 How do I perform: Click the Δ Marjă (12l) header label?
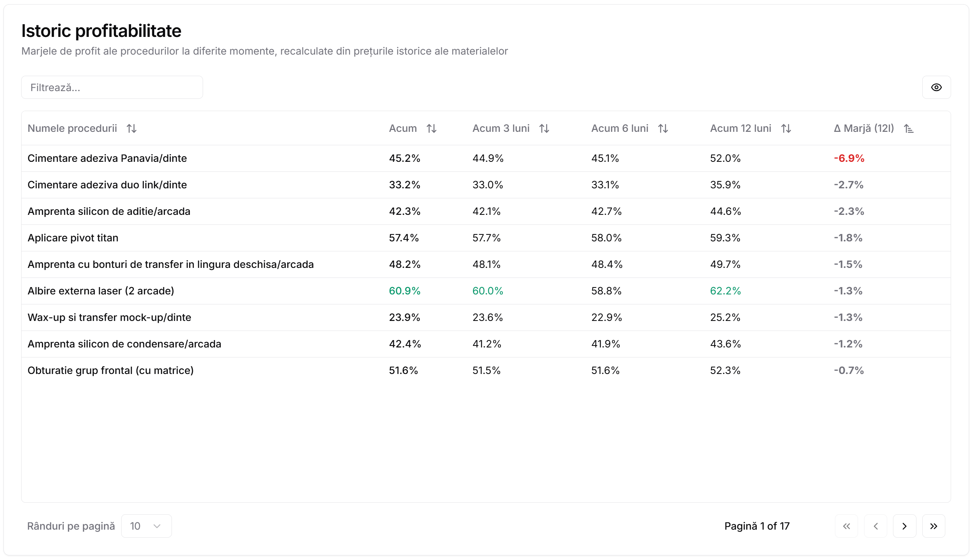(864, 128)
